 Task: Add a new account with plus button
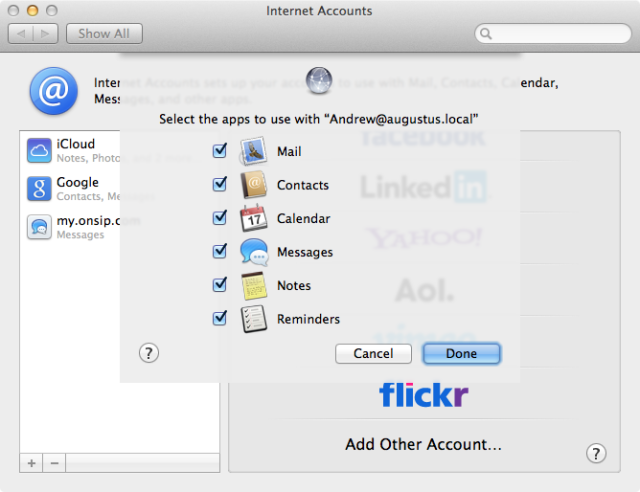(x=31, y=463)
